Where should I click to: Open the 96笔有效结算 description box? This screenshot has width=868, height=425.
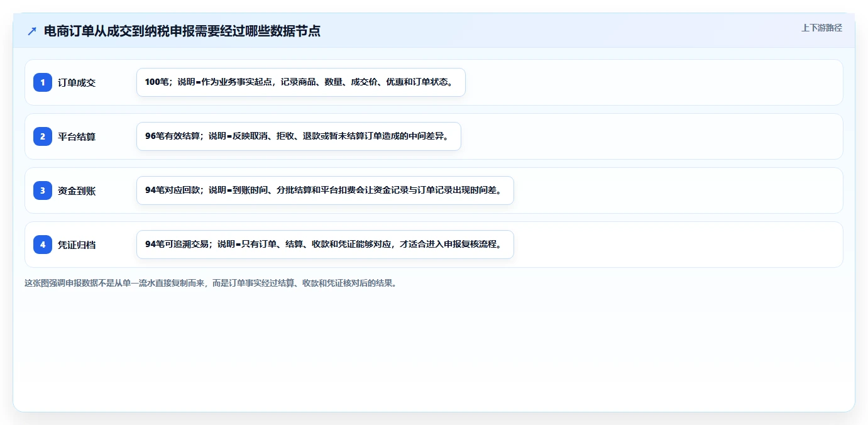[299, 136]
